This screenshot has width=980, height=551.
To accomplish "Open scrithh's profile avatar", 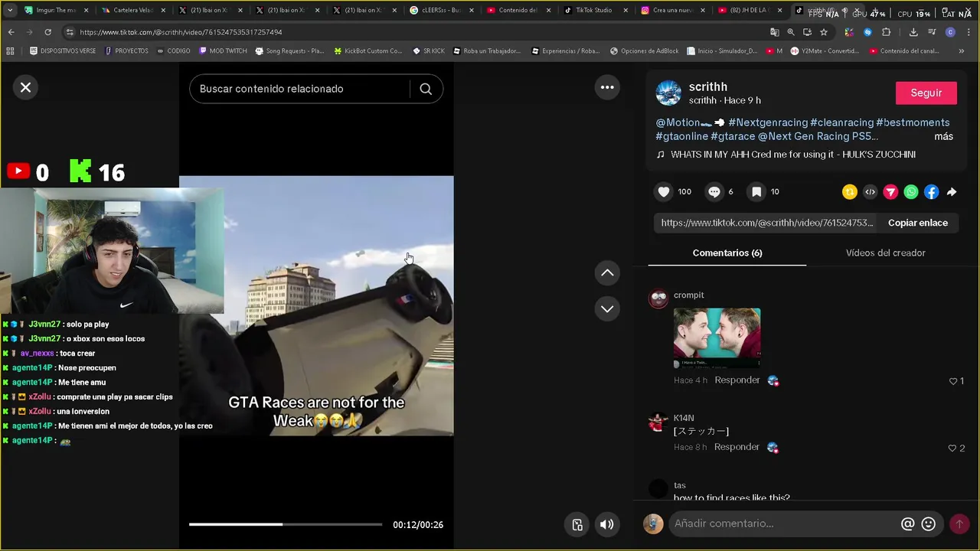I will [668, 93].
